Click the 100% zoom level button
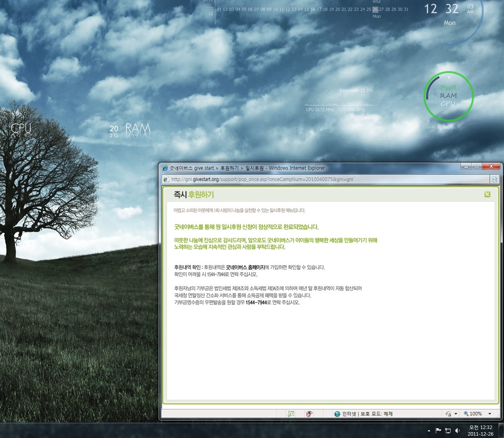504x438 pixels. click(x=472, y=414)
